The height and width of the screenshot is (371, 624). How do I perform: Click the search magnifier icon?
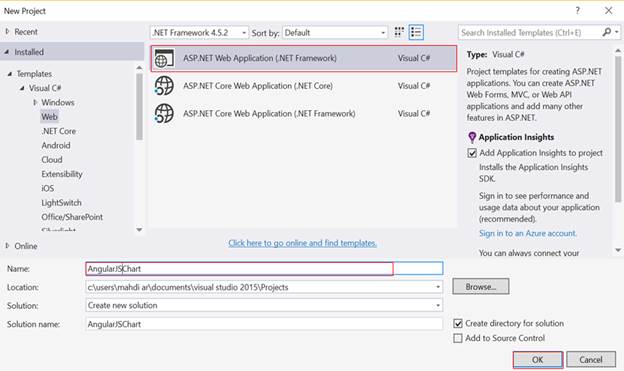tap(606, 32)
